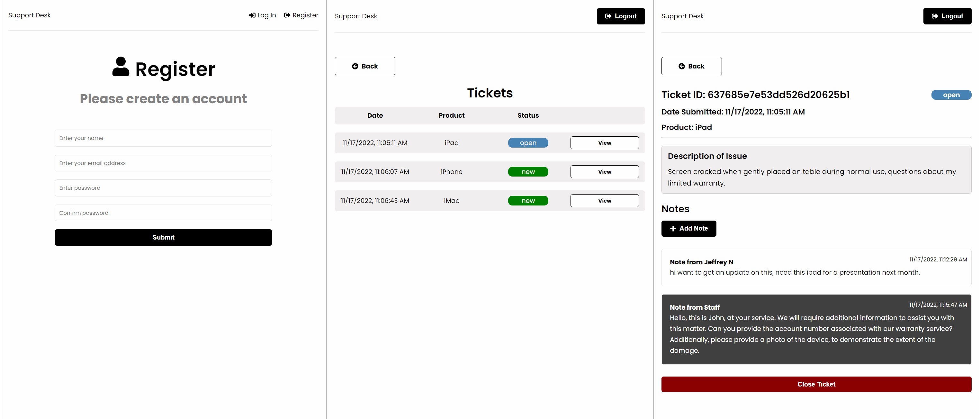View the iPad ticket
This screenshot has height=419, width=980.
click(604, 143)
